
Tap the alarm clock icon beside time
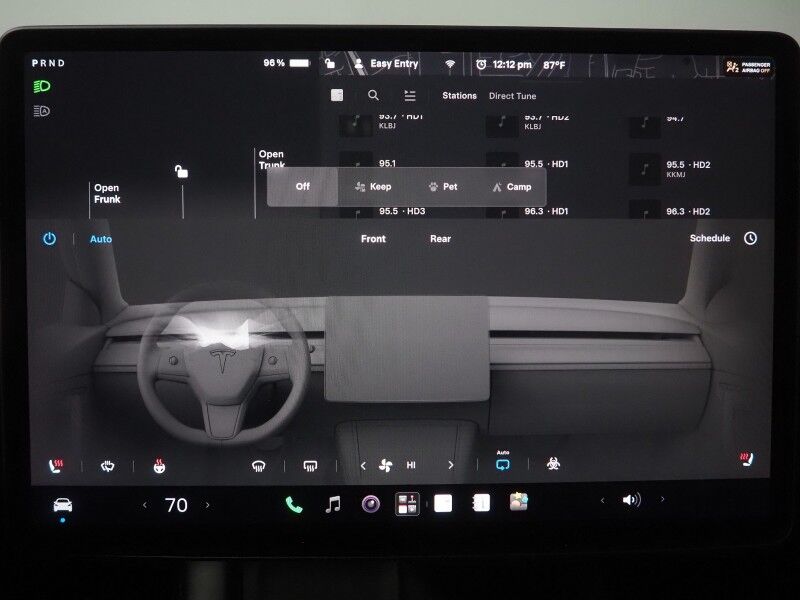(x=481, y=65)
